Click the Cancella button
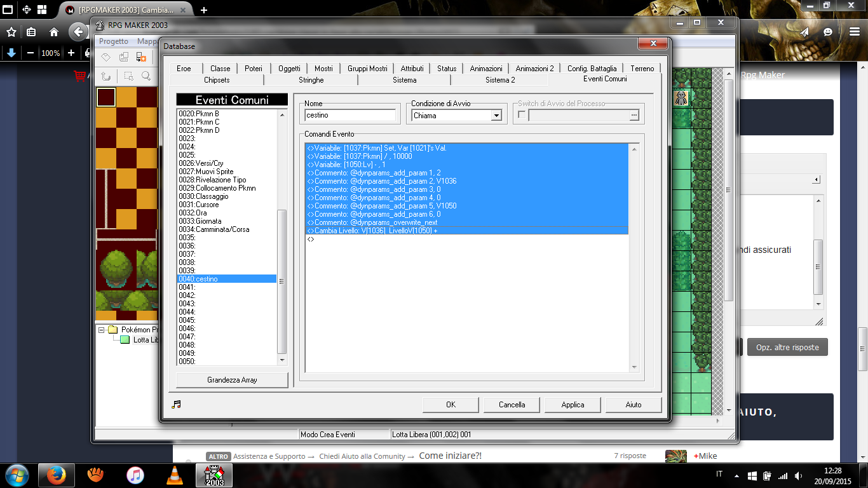Viewport: 868px width, 488px height. coord(512,405)
